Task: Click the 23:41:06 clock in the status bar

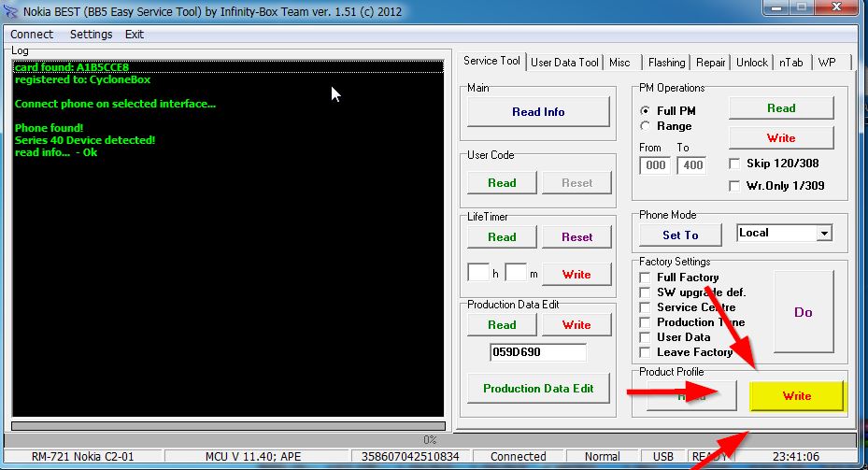Action: point(796,457)
